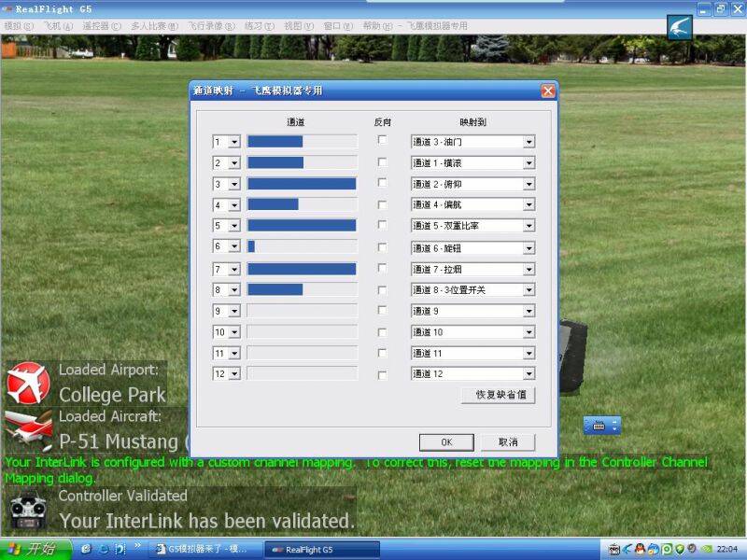Expand the quick launch chevron on taskbar
Viewport: 747px width, 560px height.
click(137, 545)
